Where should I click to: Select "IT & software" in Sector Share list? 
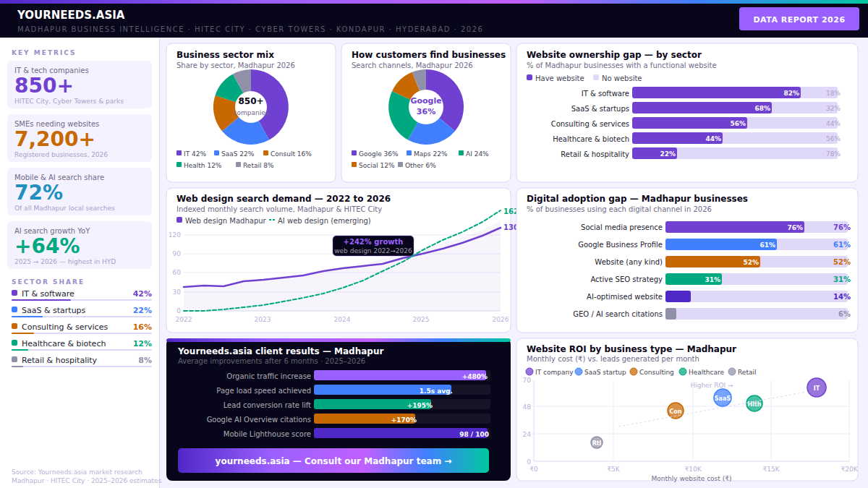click(x=81, y=293)
